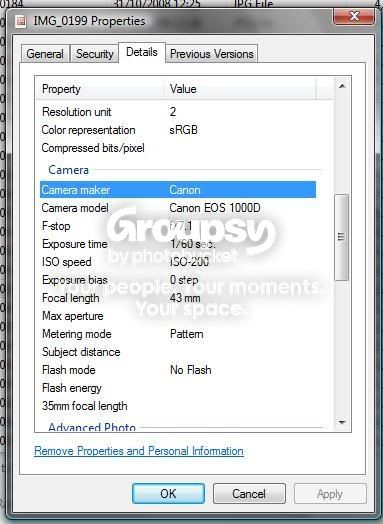Image resolution: width=383 pixels, height=524 pixels.
Task: Click the OK button
Action: (x=168, y=493)
